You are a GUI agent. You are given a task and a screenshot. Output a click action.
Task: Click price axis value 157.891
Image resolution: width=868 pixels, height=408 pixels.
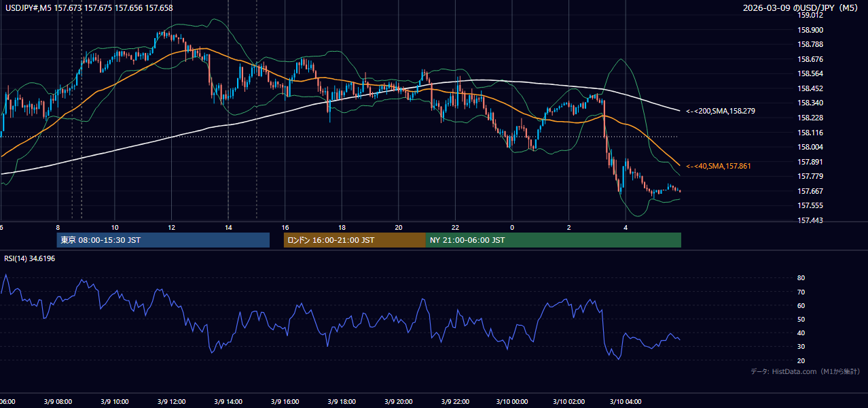pos(810,162)
